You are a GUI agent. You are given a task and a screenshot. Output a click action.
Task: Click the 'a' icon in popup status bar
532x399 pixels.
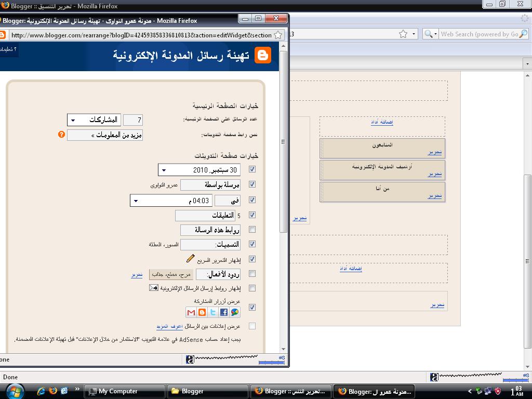pos(190,360)
